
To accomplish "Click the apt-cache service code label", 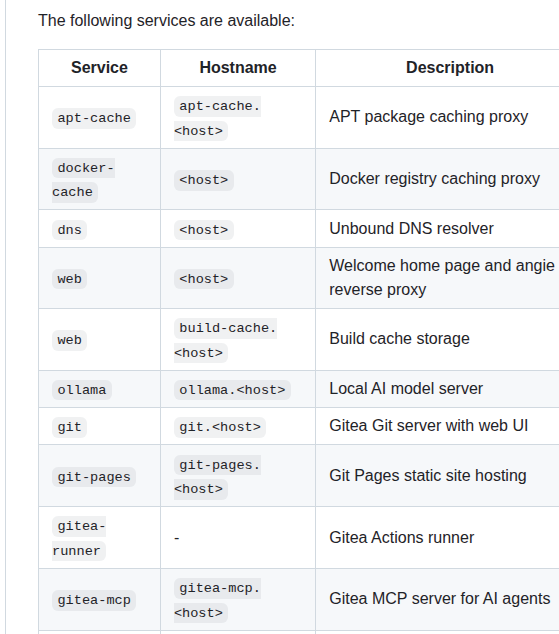I will (x=94, y=118).
